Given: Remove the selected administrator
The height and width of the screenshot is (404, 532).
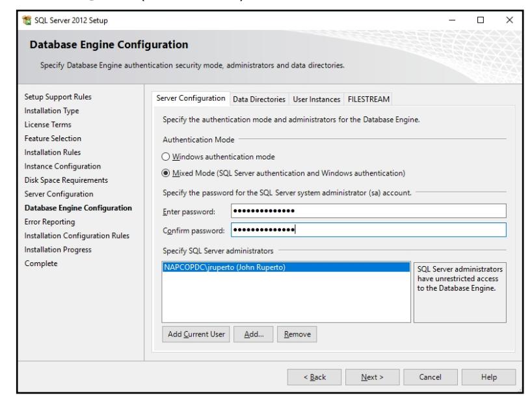Looking at the screenshot, I should point(297,334).
